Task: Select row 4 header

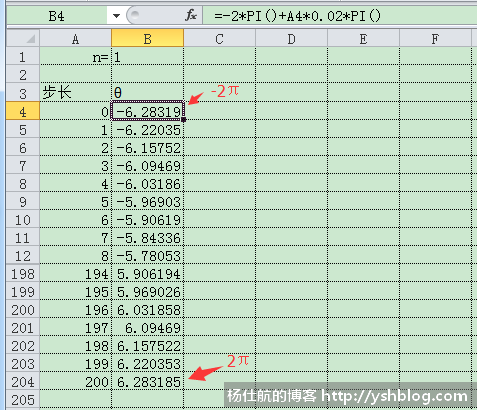Action: [23, 111]
